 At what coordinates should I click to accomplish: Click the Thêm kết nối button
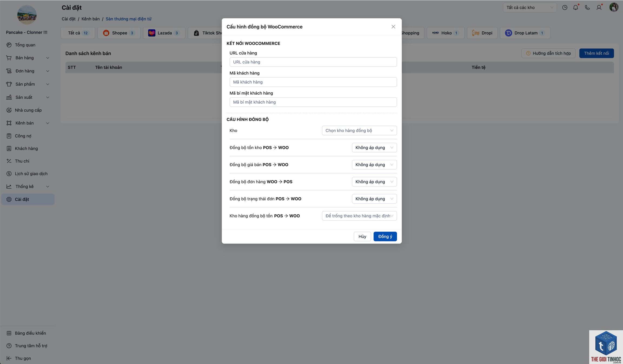[x=597, y=53]
